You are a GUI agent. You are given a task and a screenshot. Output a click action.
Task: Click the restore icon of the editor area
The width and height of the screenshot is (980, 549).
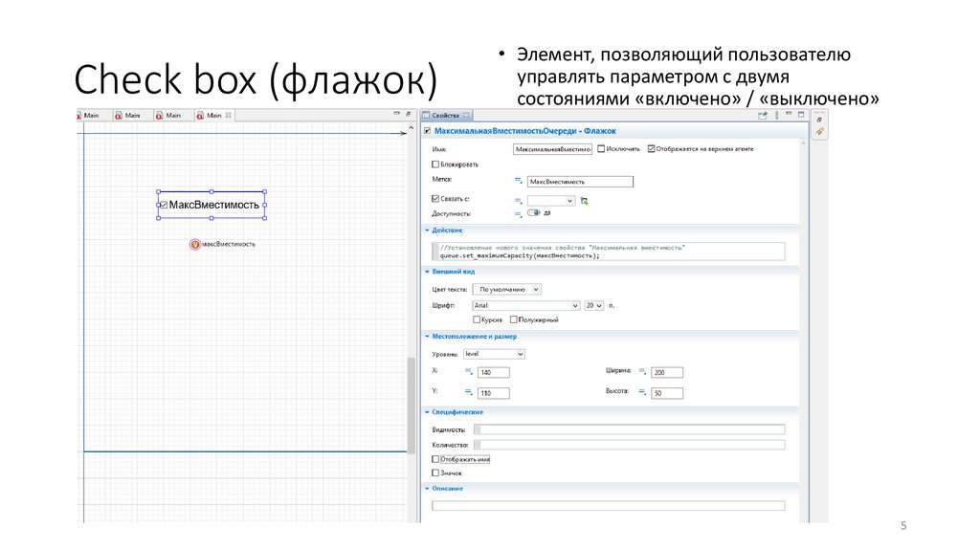coord(408,114)
